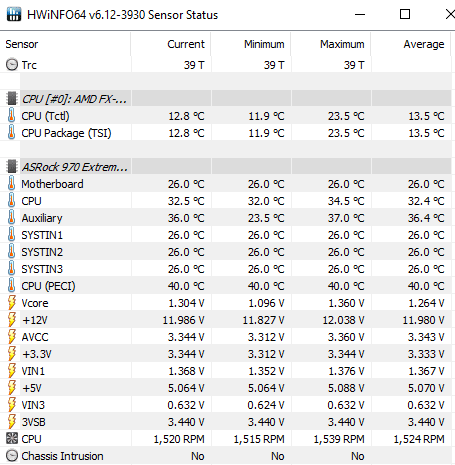Select the +5V sensor label

(32, 388)
